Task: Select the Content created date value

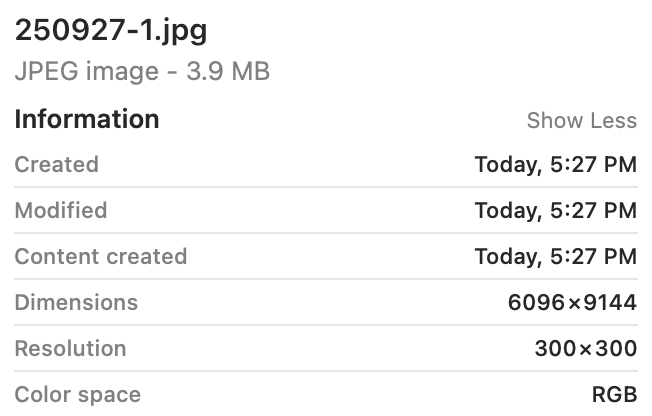Action: point(555,257)
